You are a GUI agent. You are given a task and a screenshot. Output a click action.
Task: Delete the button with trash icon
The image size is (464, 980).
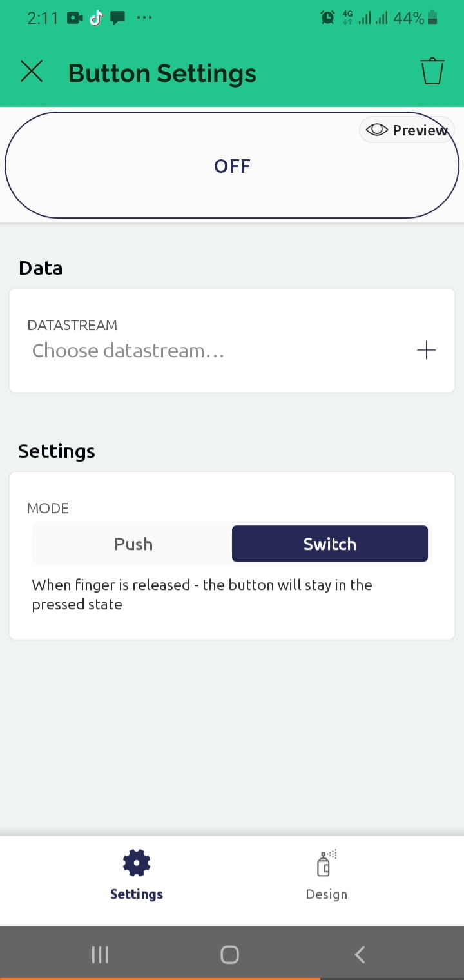[432, 72]
